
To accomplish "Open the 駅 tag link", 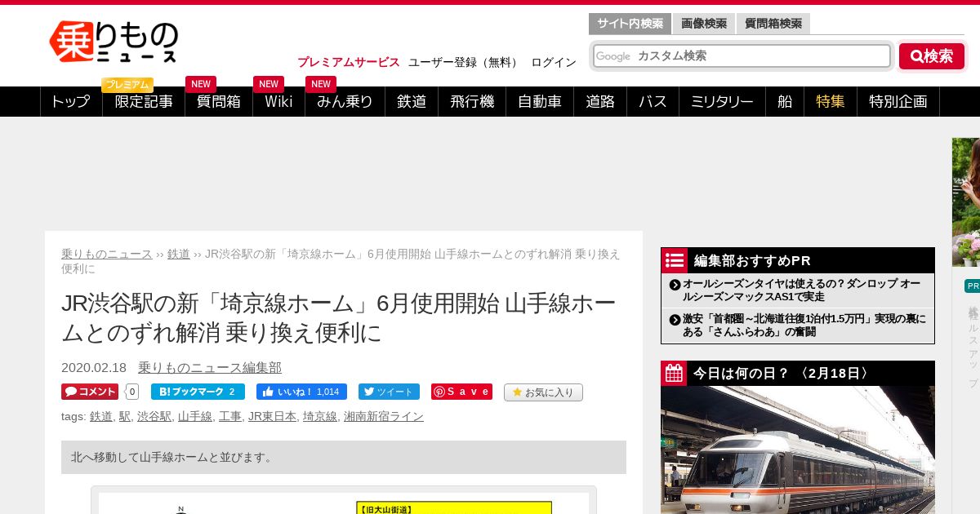I will pyautogui.click(x=125, y=416).
